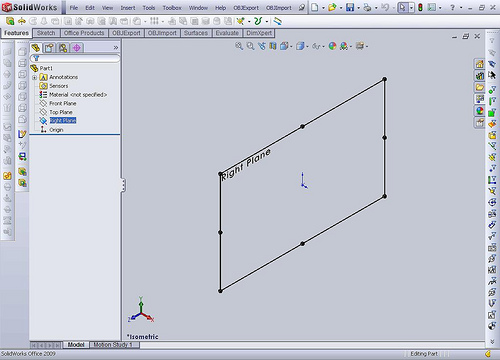The height and width of the screenshot is (360, 500).
Task: Click the Undo arrow icon
Action: pos(385,7)
